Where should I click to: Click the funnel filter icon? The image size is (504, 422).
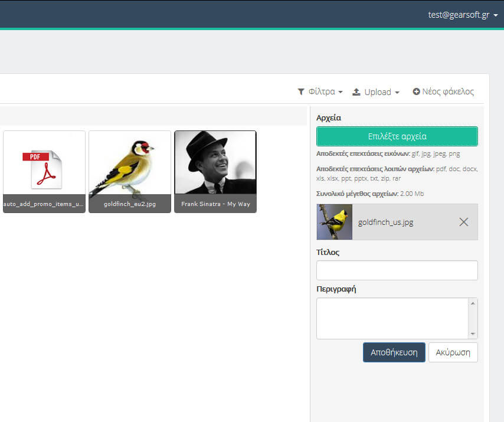tap(301, 92)
